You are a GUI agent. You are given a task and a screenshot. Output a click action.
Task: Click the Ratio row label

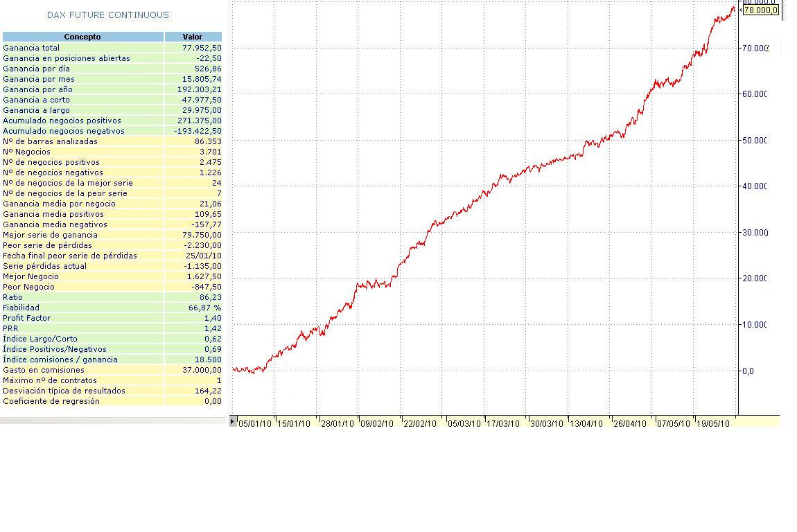(x=12, y=297)
